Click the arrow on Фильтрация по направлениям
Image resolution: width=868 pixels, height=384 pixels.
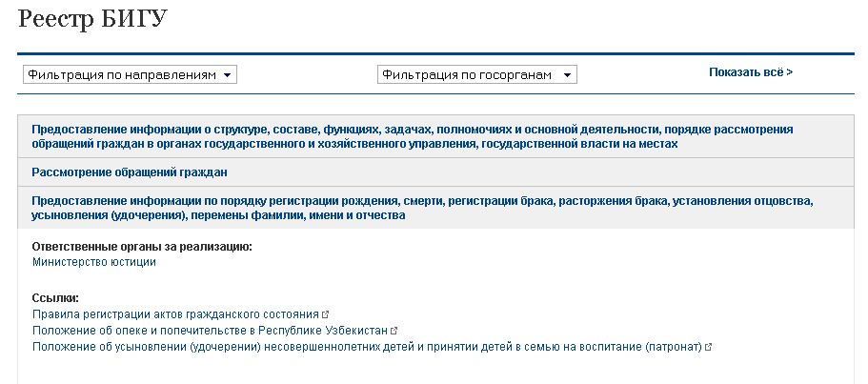click(227, 75)
